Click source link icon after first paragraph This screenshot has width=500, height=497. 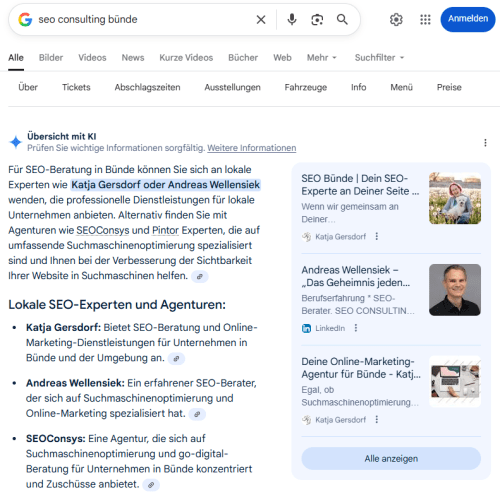(200, 277)
